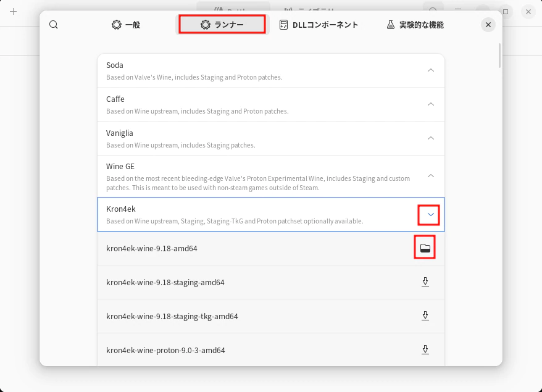Expand the Vaniglia runner section
Viewport: 542px width, 392px height.
tap(431, 138)
